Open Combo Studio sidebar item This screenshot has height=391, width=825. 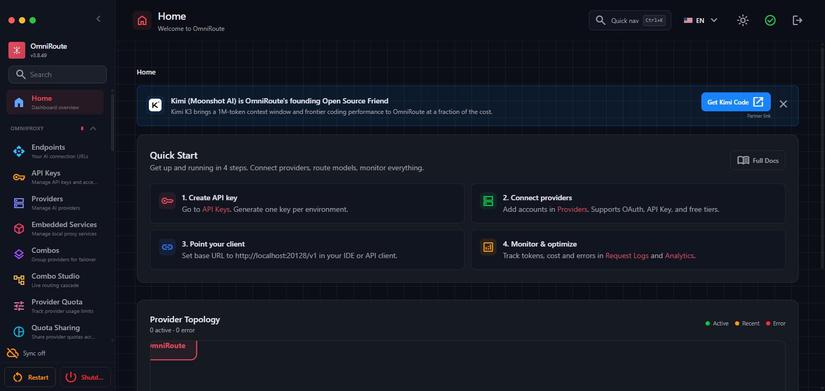[x=55, y=280]
